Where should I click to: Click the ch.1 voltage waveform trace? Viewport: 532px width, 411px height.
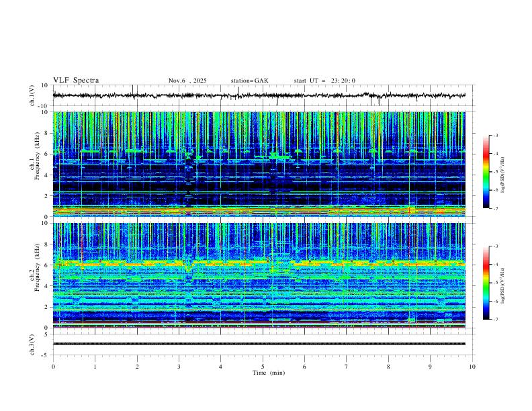click(x=259, y=95)
